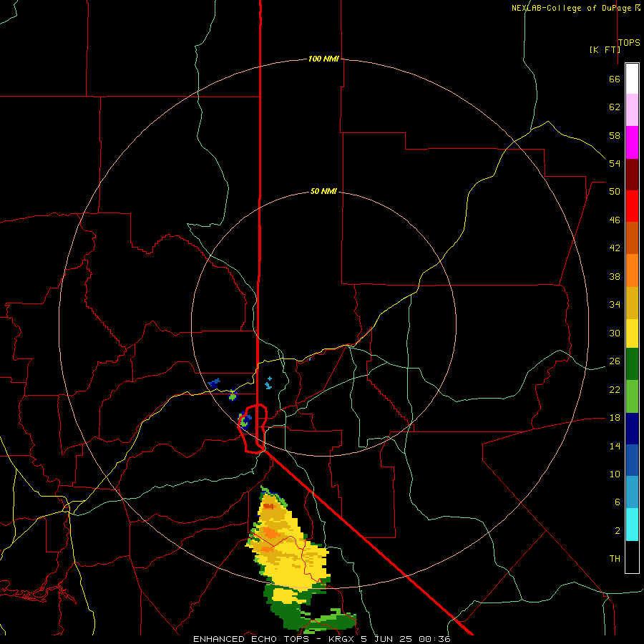Click the legend value "50"
Screen dimensions: 644x644
615,192
